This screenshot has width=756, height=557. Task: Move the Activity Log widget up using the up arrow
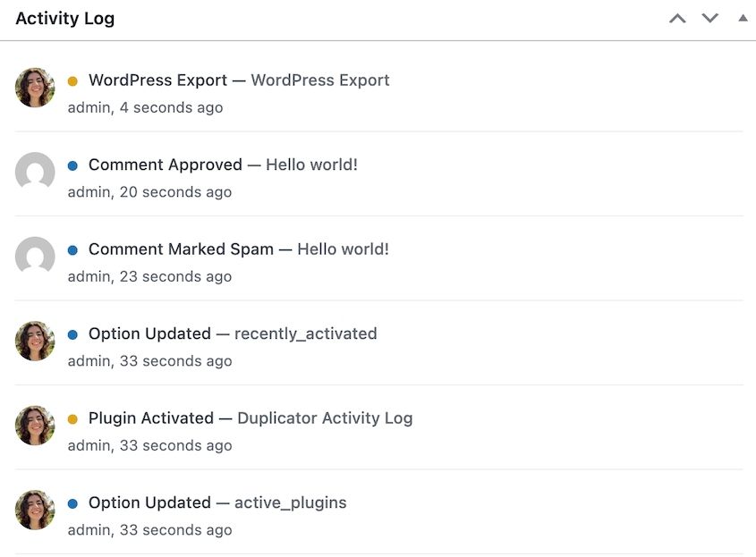677,17
